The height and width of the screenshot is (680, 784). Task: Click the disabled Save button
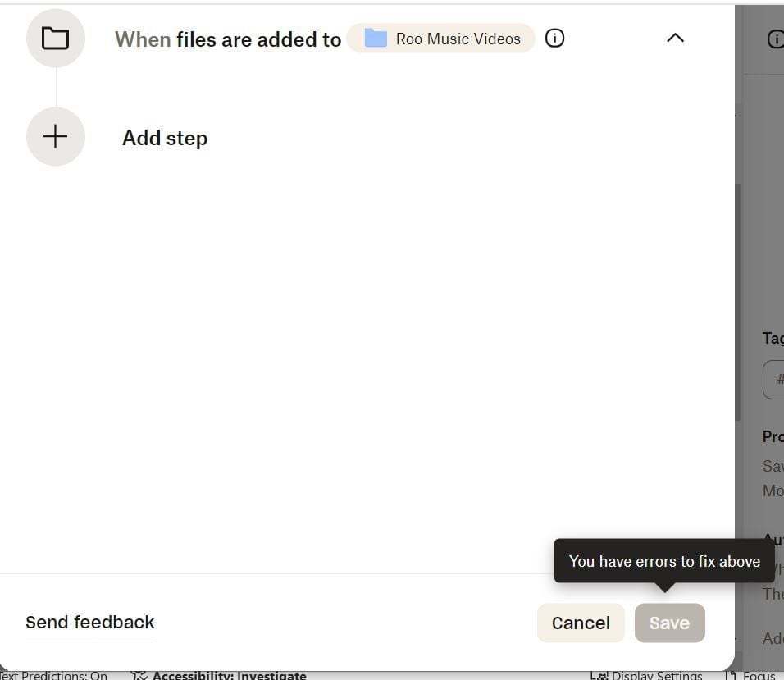(669, 623)
